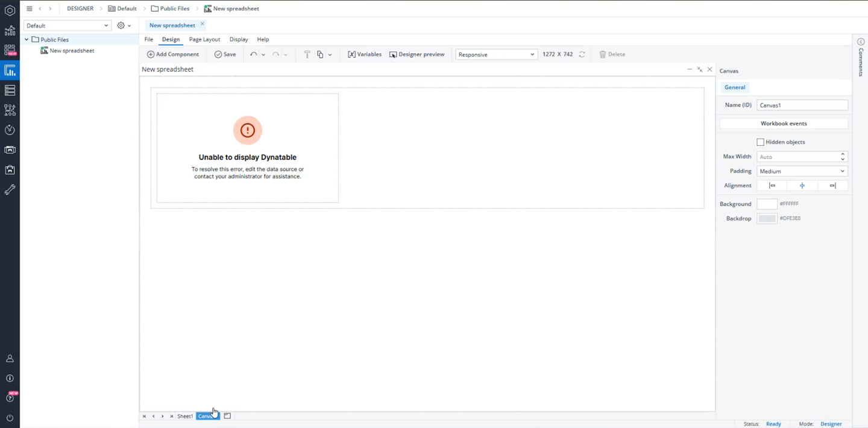Pick the Backdrop color swatch
868x428 pixels.
pos(767,218)
